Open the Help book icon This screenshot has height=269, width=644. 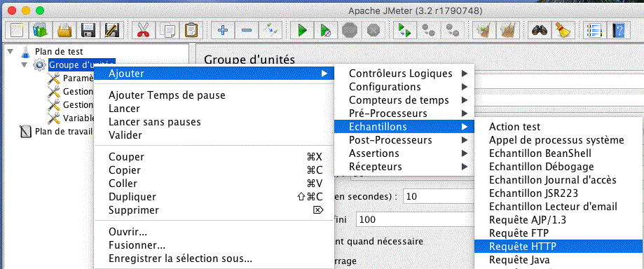click(618, 30)
